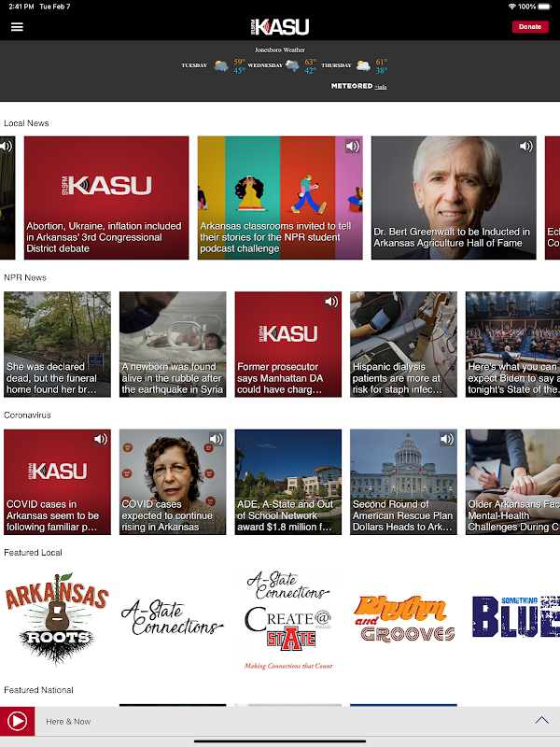Open Abortion, Ukraine, inflation debate story

[x=106, y=198]
